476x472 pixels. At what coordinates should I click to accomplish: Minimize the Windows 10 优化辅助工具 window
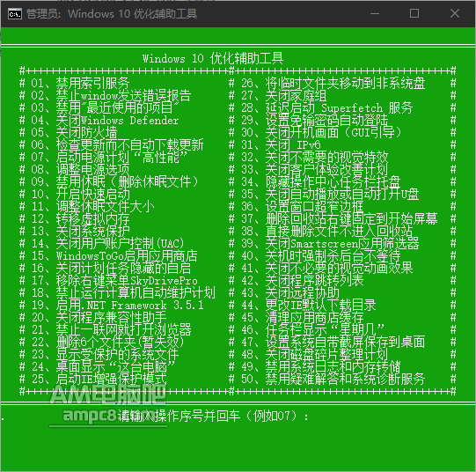coord(375,14)
